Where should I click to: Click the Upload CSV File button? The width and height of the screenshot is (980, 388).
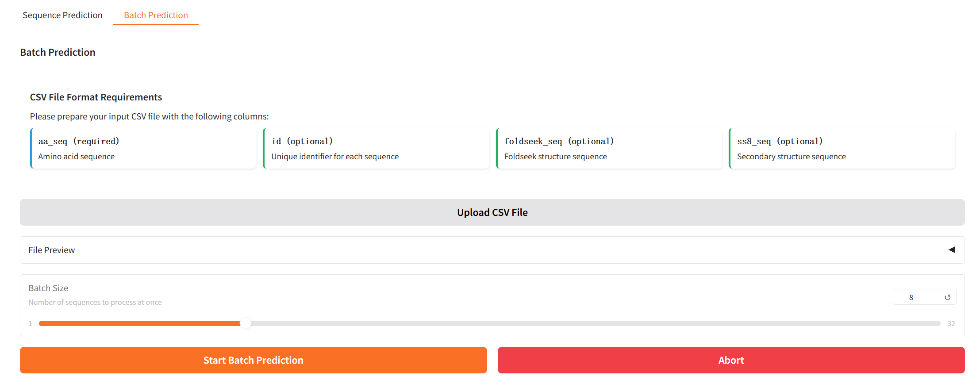coord(492,212)
